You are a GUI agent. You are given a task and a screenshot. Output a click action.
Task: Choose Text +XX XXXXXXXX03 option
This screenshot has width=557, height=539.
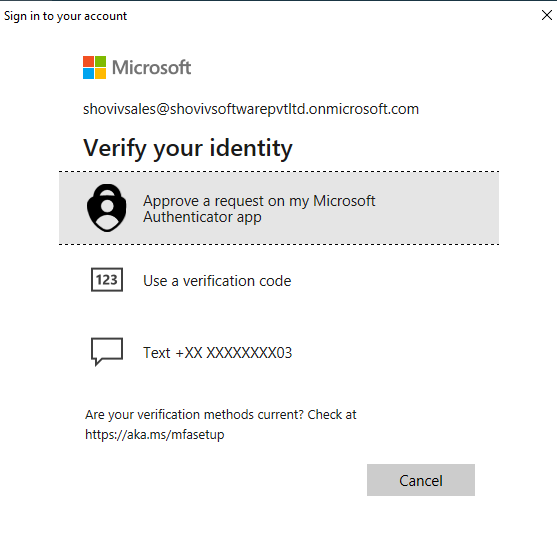279,352
